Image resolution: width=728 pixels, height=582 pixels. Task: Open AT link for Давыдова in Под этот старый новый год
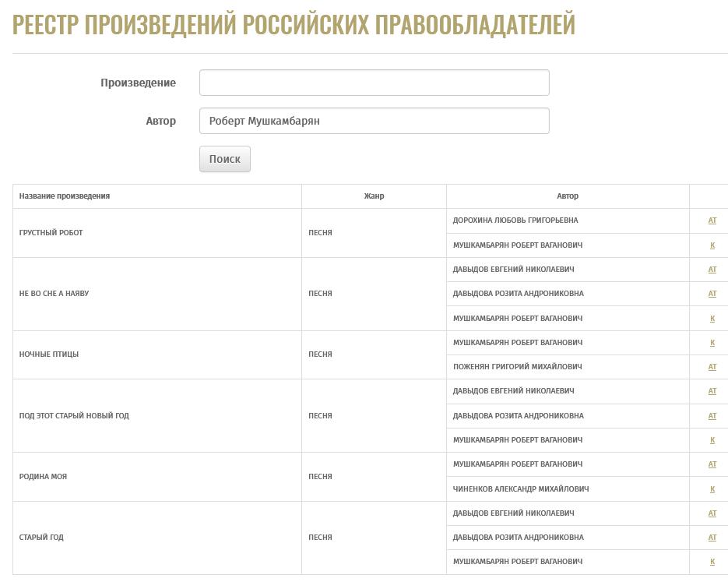(x=712, y=416)
